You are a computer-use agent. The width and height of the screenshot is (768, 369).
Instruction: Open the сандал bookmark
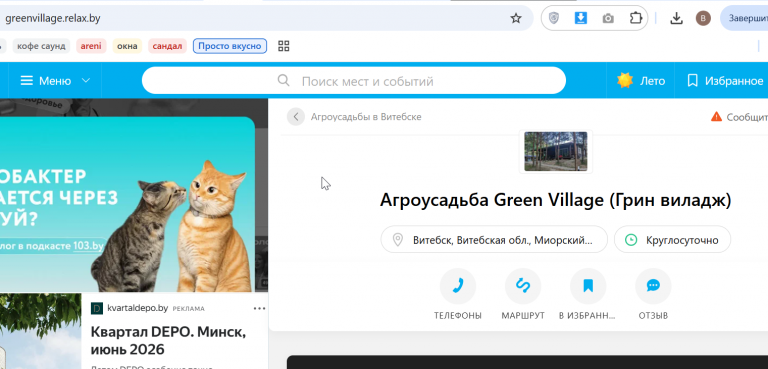click(x=167, y=46)
